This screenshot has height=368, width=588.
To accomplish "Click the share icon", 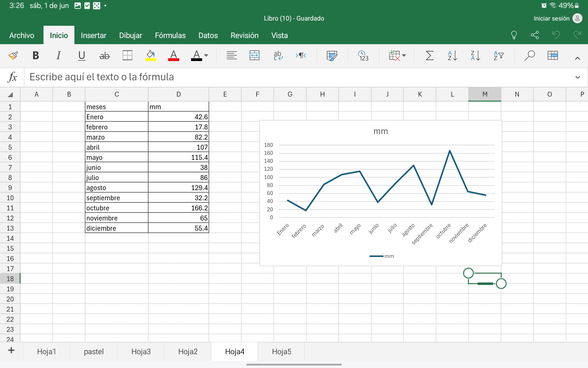I will 535,35.
